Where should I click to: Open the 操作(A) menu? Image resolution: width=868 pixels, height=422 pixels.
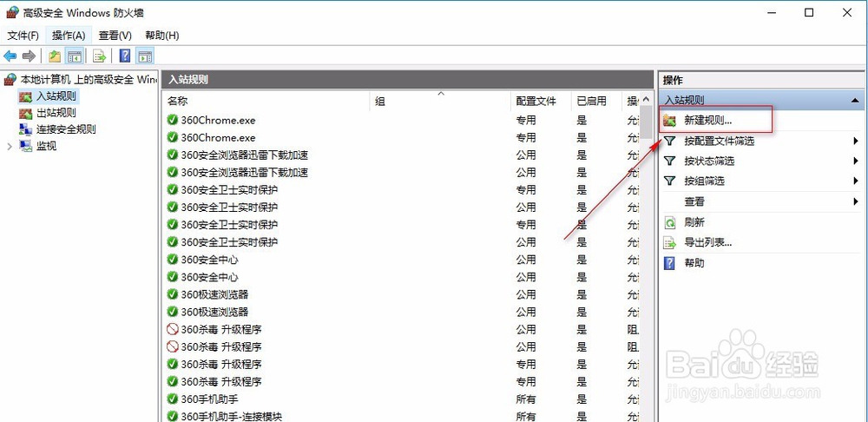[x=69, y=36]
